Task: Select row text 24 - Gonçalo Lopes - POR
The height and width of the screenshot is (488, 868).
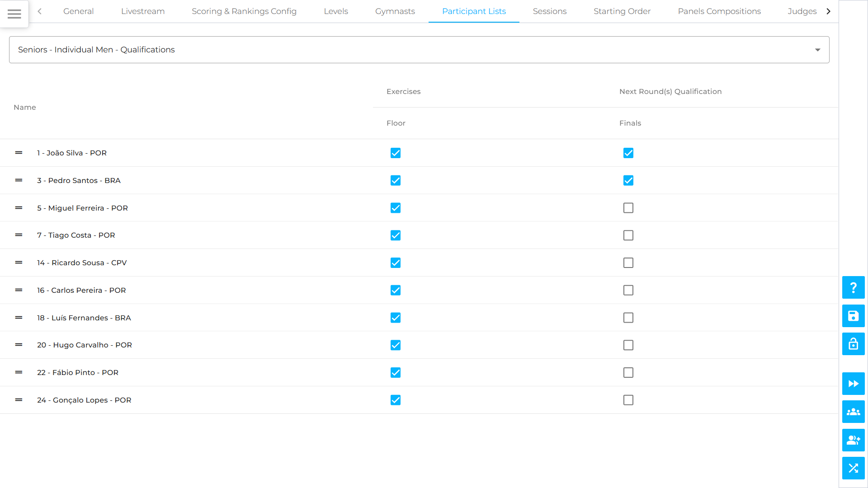Action: [84, 400]
